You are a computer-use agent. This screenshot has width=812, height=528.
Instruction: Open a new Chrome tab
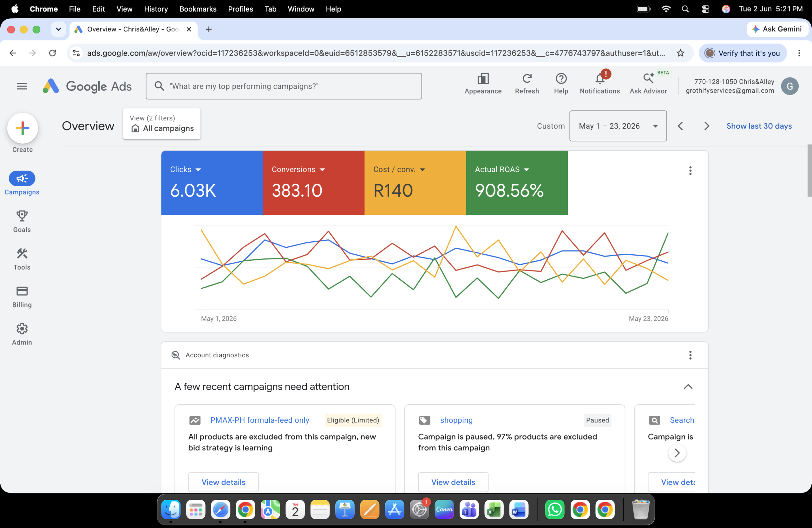click(209, 29)
